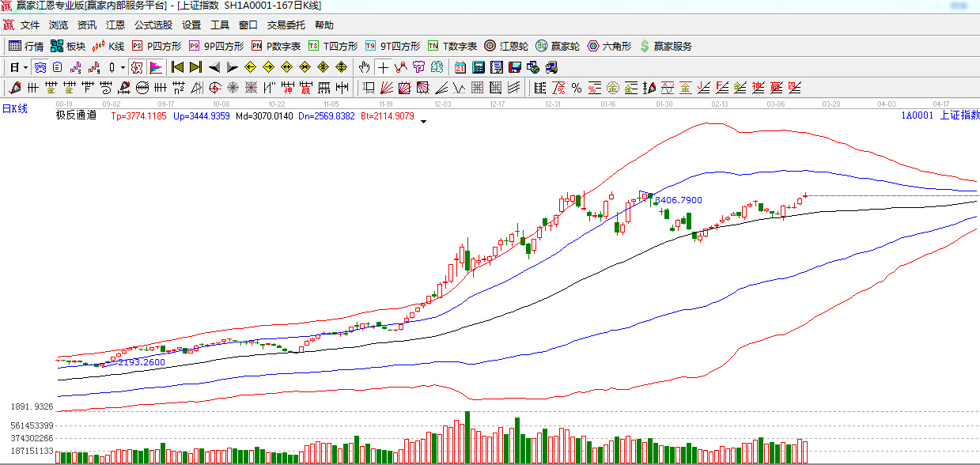Expand the 极反通道 indicator dropdown triangle
Viewport: 980px width, 465px height.
[423, 122]
